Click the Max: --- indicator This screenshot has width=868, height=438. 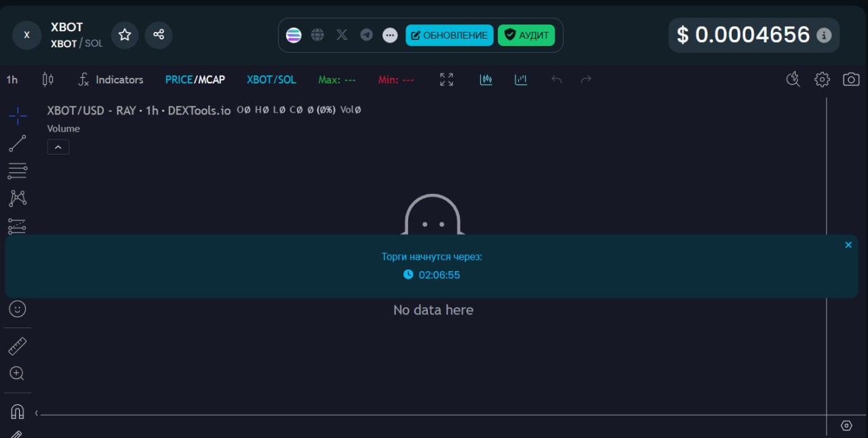[x=337, y=79]
